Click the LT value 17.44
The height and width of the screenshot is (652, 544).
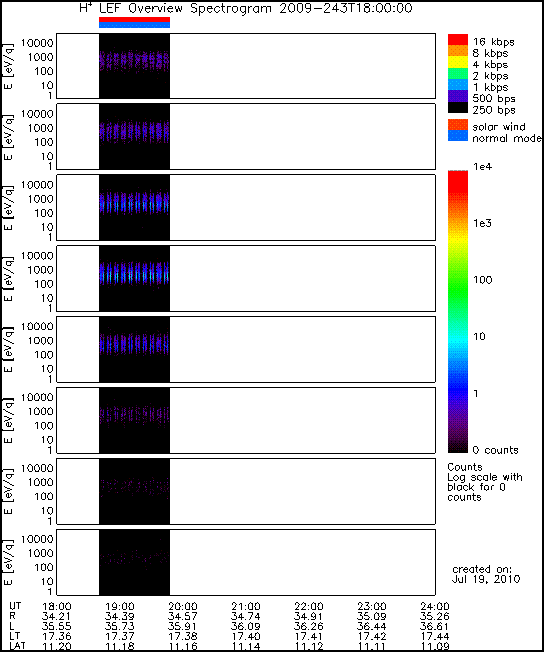pos(435,636)
